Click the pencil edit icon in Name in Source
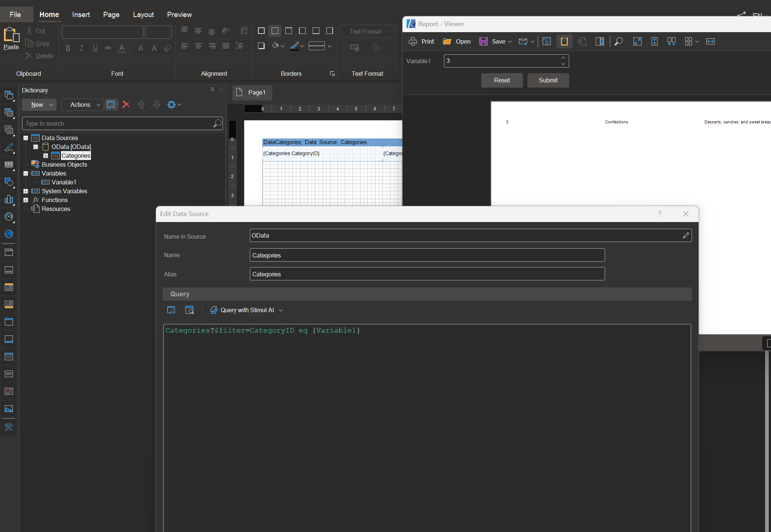Screen dimensions: 771x532 pyautogui.click(x=686, y=235)
